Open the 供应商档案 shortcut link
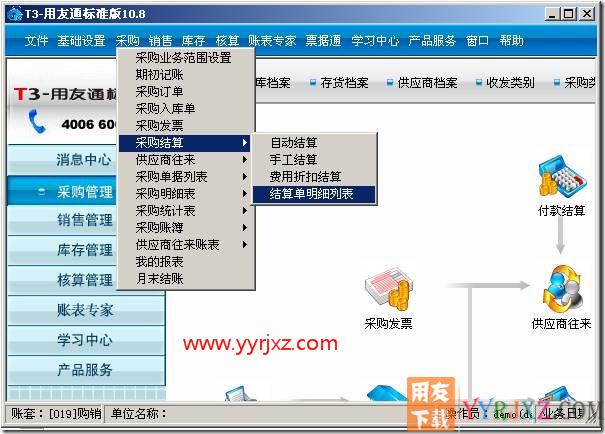The image size is (605, 434). [x=428, y=83]
